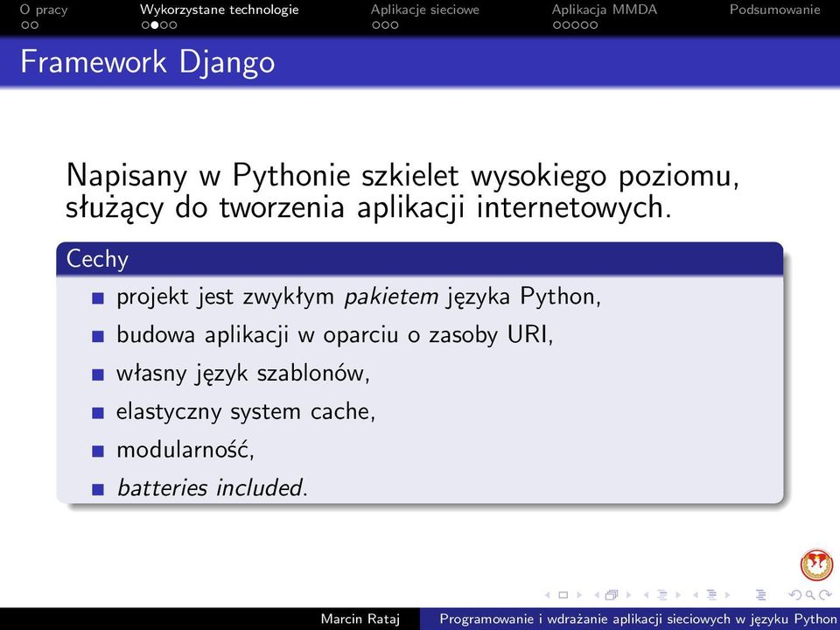
Task: Open search with the magnifier icon
Action: click(810, 595)
